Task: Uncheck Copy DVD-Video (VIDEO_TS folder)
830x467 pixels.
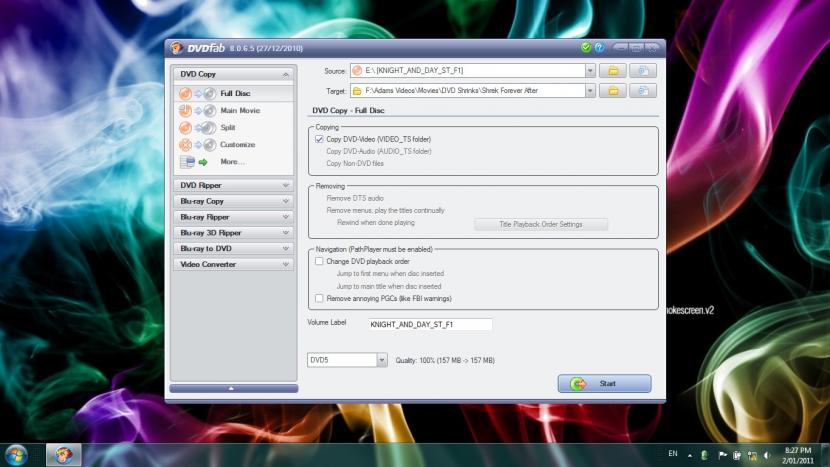Action: coord(319,139)
